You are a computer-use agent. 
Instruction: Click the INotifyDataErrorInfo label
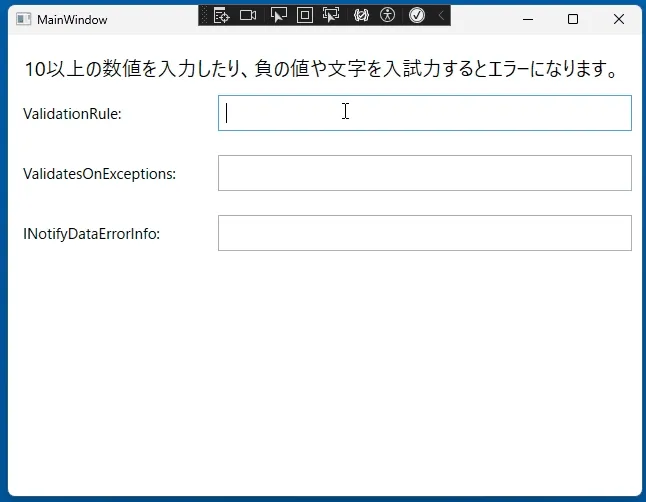point(91,234)
